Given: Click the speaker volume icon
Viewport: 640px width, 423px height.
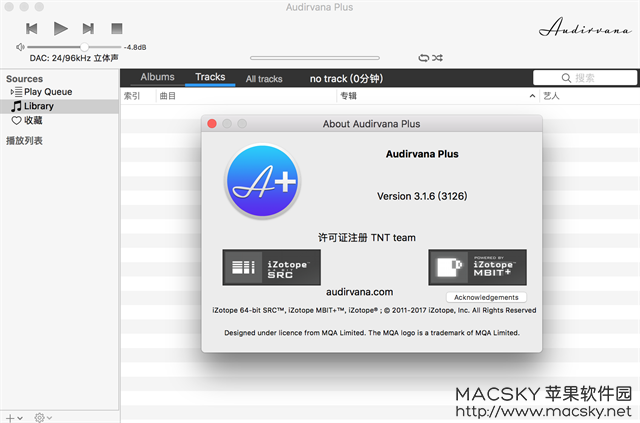Looking at the screenshot, I should (x=20, y=47).
